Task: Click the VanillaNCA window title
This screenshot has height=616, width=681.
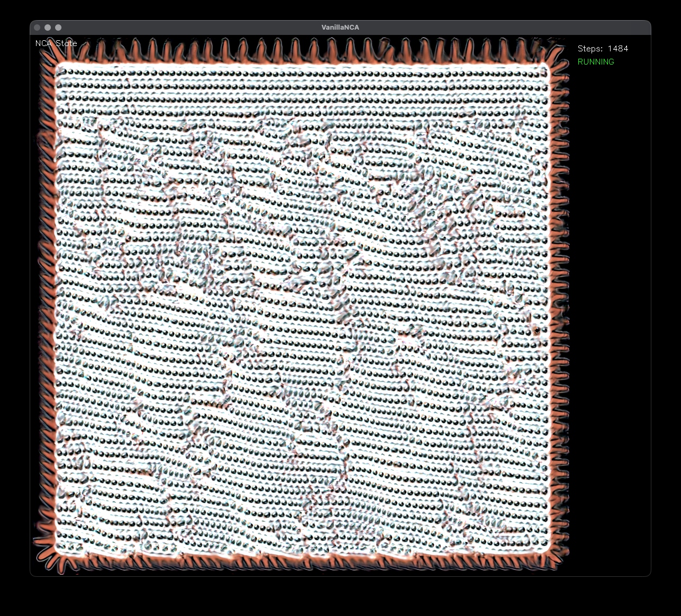Action: pyautogui.click(x=340, y=28)
